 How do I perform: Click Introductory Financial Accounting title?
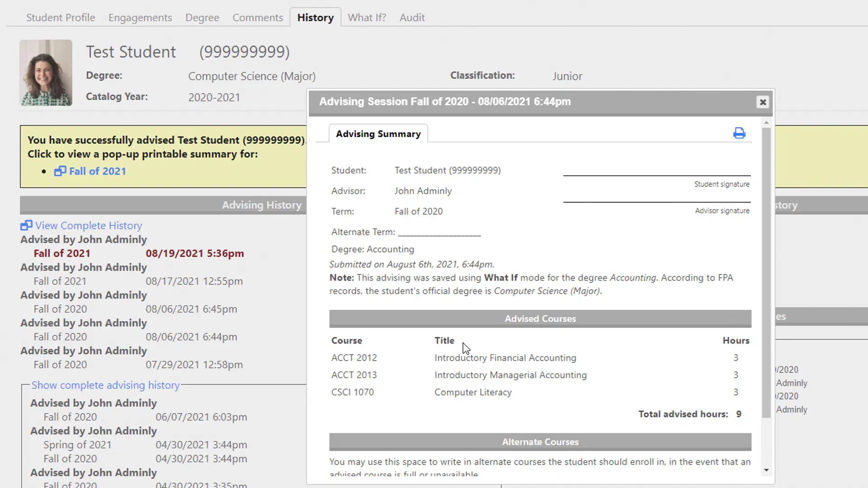(505, 358)
